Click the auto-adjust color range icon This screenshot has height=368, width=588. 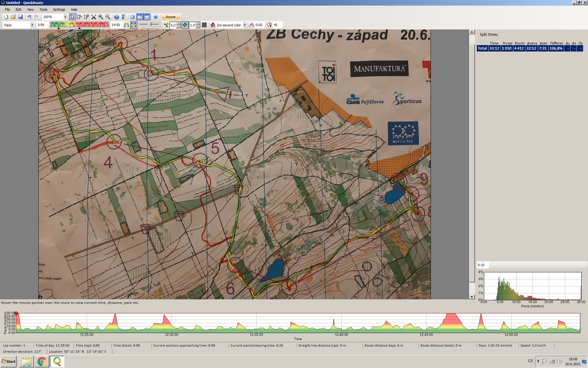tap(126, 25)
